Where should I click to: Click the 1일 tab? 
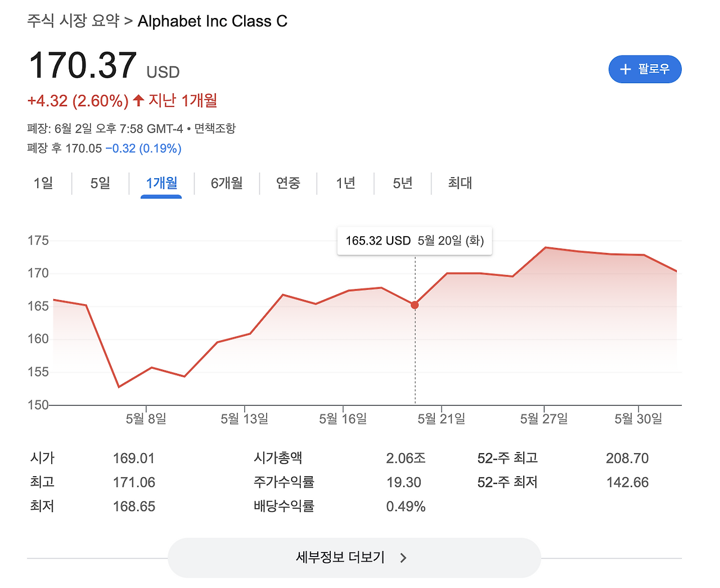[x=44, y=183]
